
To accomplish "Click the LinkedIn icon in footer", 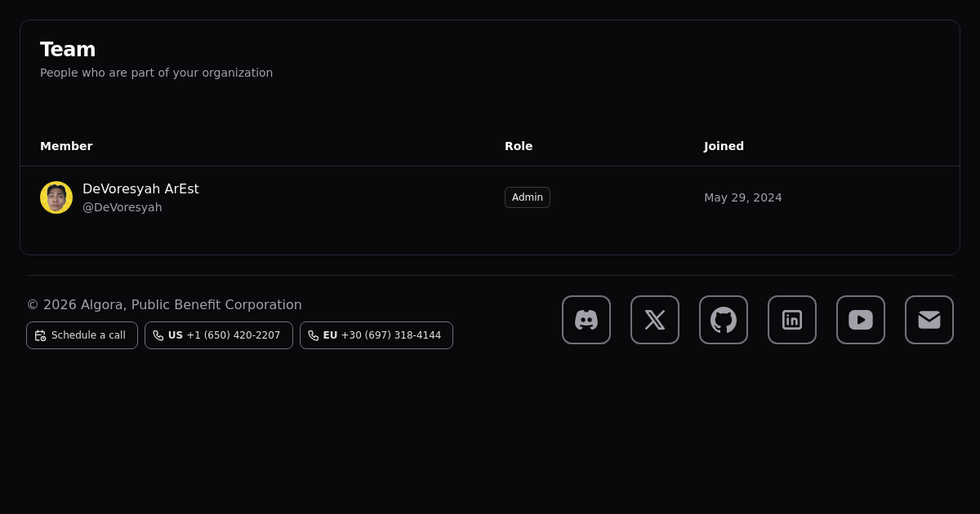I will click(792, 320).
